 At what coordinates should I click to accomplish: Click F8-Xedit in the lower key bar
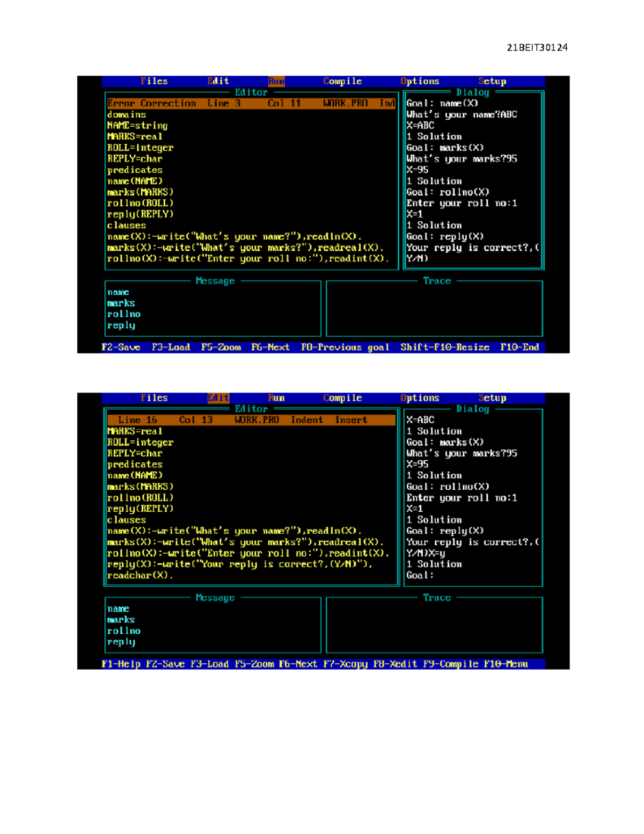(x=395, y=664)
